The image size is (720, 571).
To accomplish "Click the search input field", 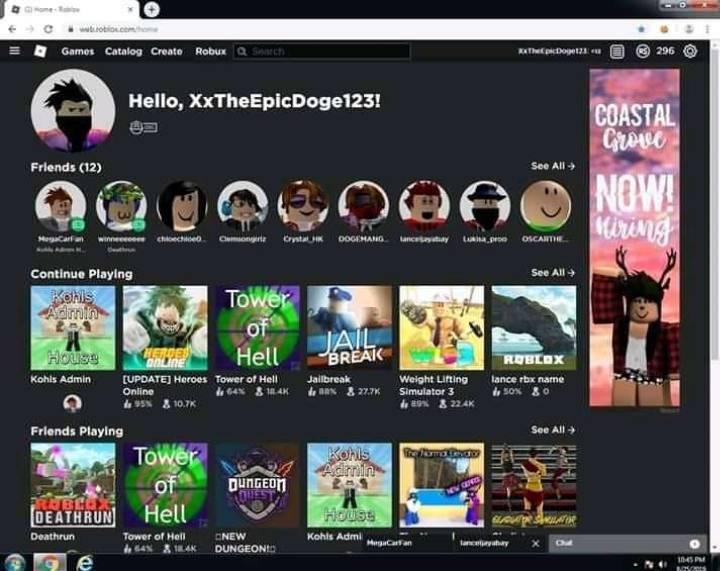I will 321,51.
